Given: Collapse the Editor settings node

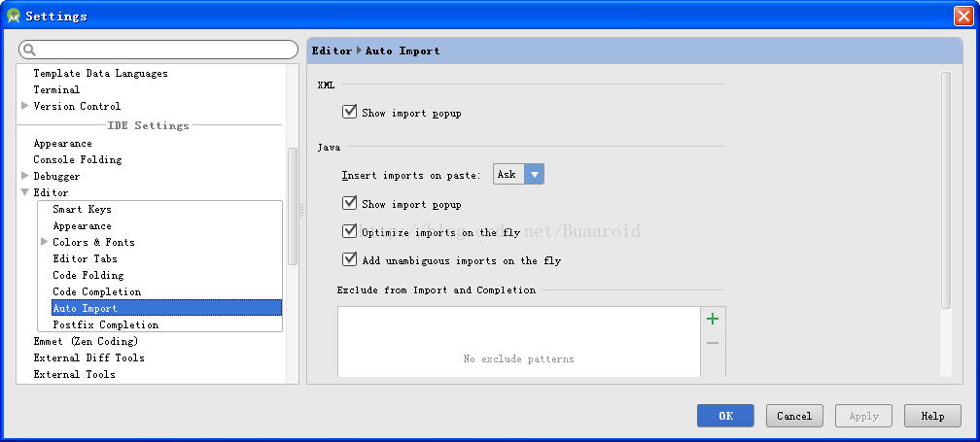Looking at the screenshot, I should click(25, 192).
